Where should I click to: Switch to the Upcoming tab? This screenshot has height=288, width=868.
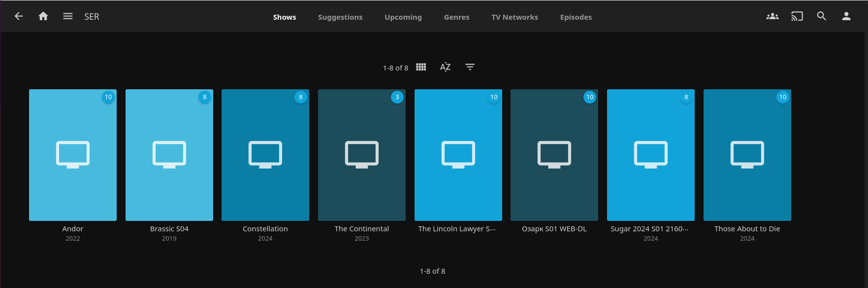(x=403, y=17)
